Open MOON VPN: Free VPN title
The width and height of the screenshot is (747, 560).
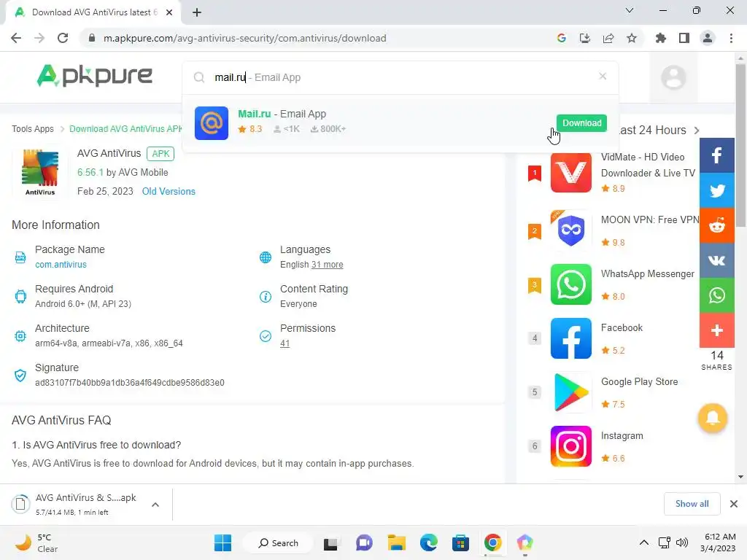[x=650, y=219]
